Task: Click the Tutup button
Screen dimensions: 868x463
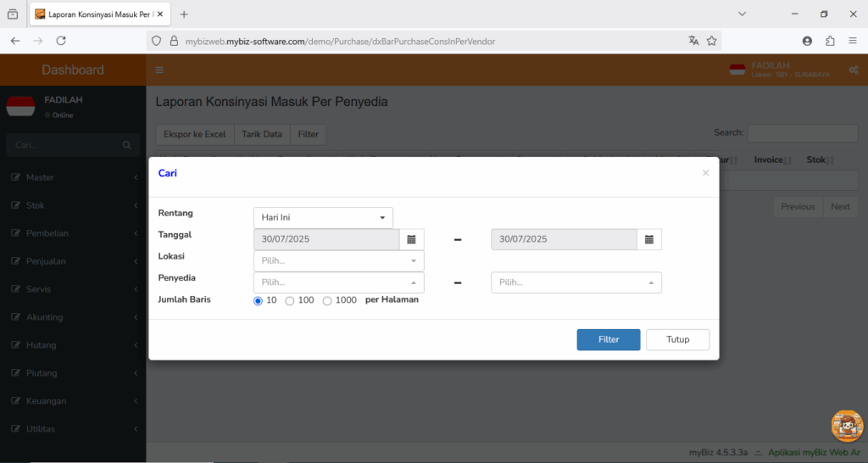Action: point(677,339)
